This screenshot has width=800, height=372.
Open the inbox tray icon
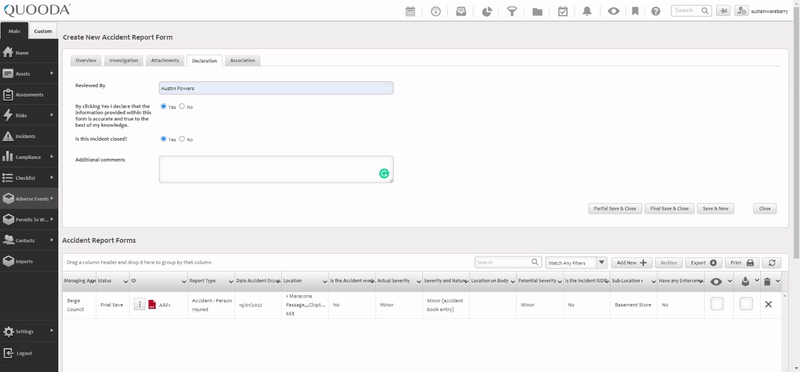pyautogui.click(x=461, y=11)
